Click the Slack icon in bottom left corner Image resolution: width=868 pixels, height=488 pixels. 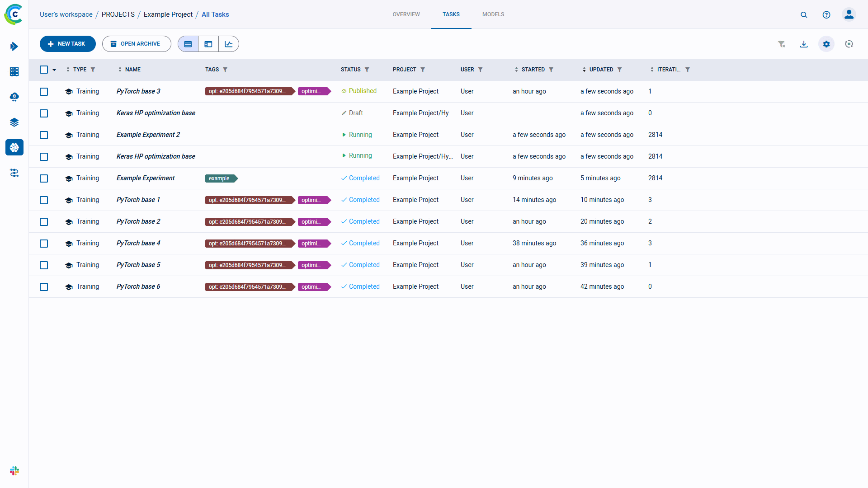pos(14,471)
